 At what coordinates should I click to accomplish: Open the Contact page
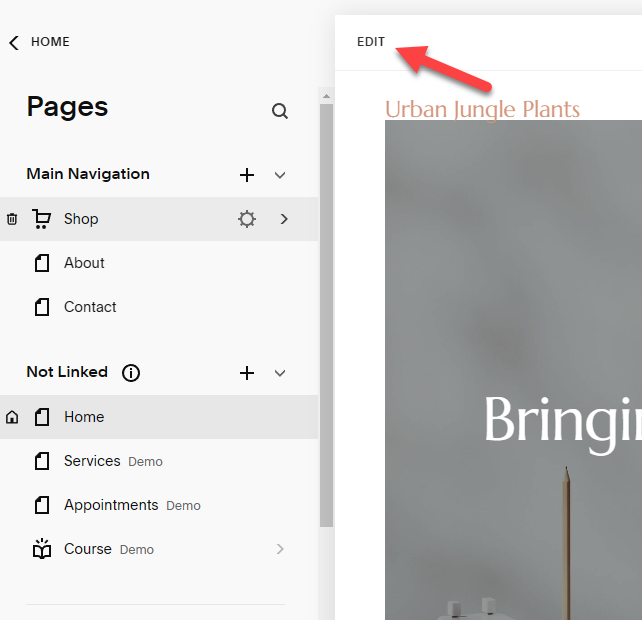click(x=90, y=307)
